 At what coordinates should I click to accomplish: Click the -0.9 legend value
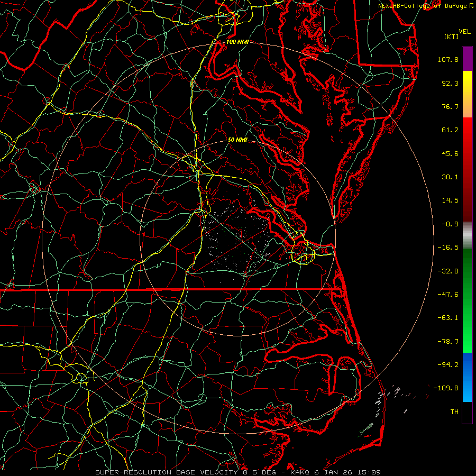pyautogui.click(x=450, y=224)
